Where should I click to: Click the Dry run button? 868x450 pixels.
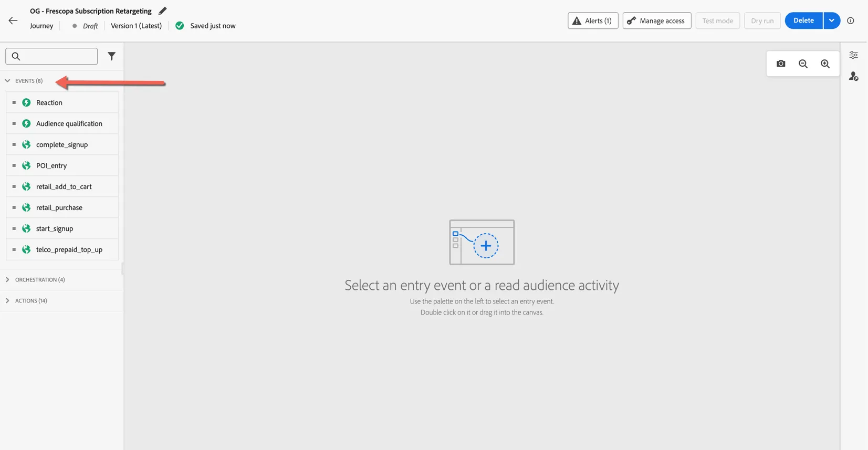pyautogui.click(x=762, y=20)
